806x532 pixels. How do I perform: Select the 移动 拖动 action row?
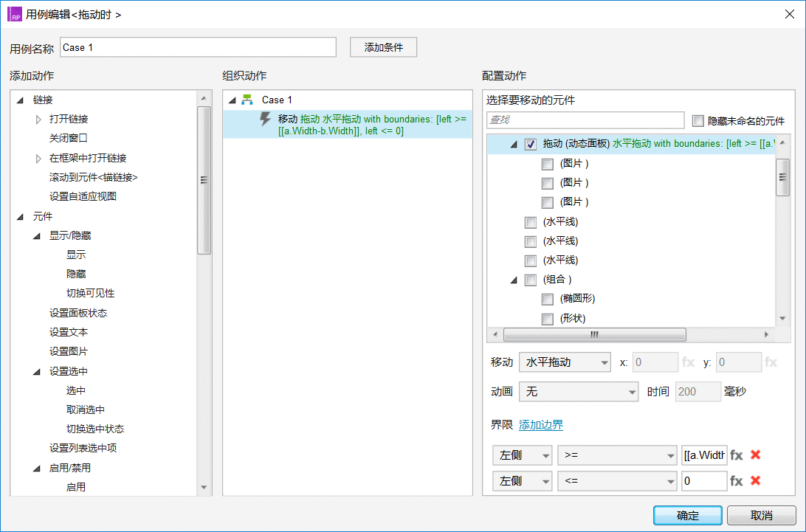click(348, 125)
